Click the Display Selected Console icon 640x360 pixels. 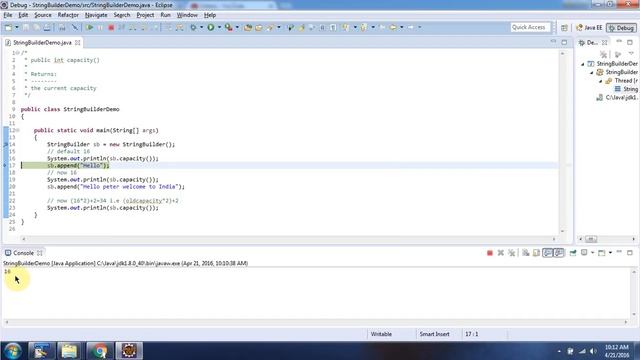point(584,253)
